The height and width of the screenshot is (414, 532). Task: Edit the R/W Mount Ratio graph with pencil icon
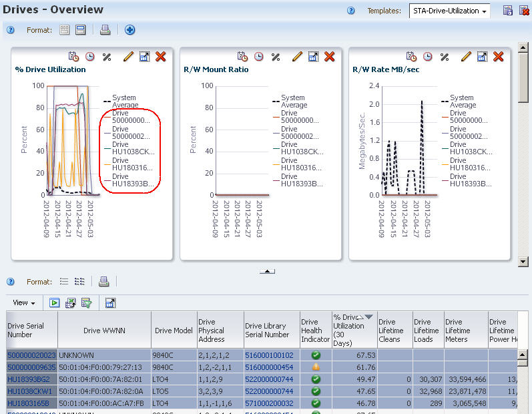tap(297, 56)
